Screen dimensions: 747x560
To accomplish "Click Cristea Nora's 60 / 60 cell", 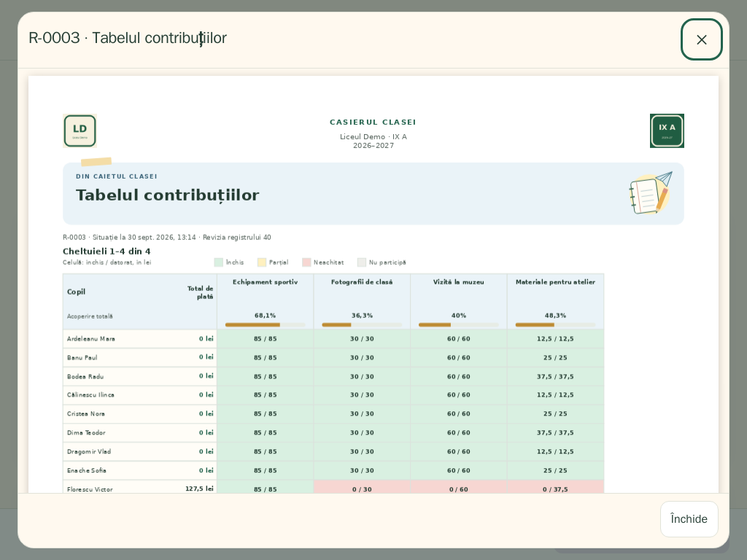I will 459,414.
